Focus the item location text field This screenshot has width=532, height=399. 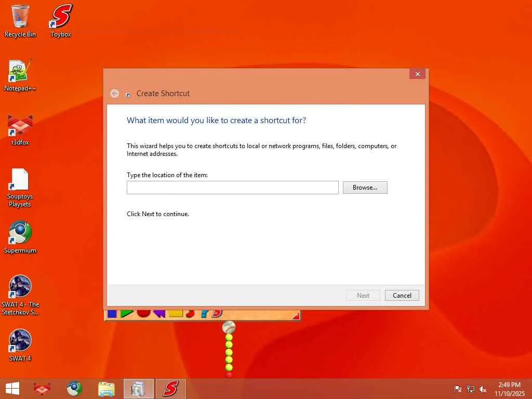[233, 188]
